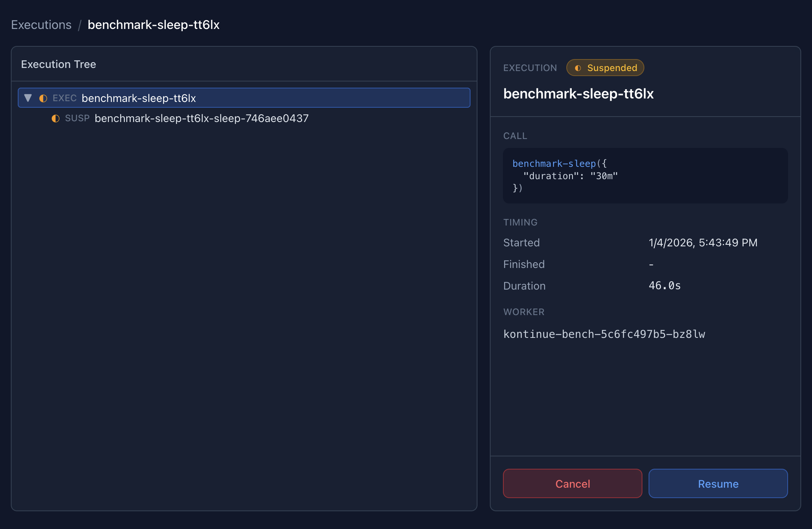Click the Suspended status badge
The image size is (812, 529).
[x=605, y=68]
